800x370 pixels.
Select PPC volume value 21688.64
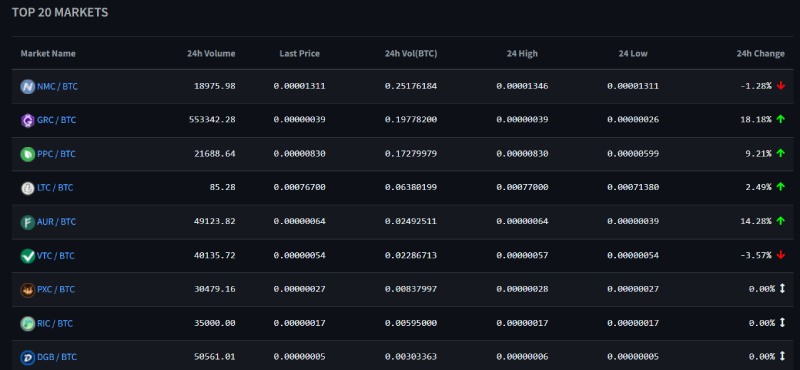214,154
